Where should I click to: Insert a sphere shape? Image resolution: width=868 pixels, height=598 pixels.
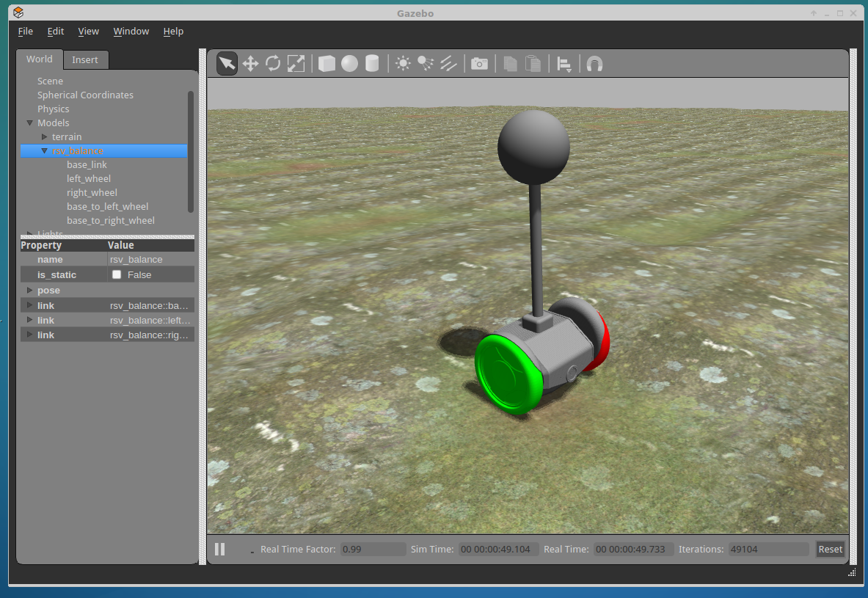coord(349,64)
